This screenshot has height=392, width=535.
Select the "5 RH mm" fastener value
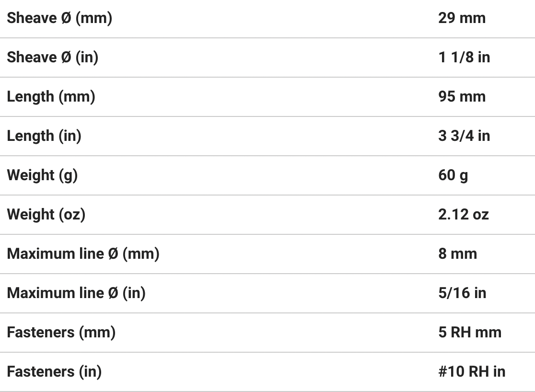470,333
